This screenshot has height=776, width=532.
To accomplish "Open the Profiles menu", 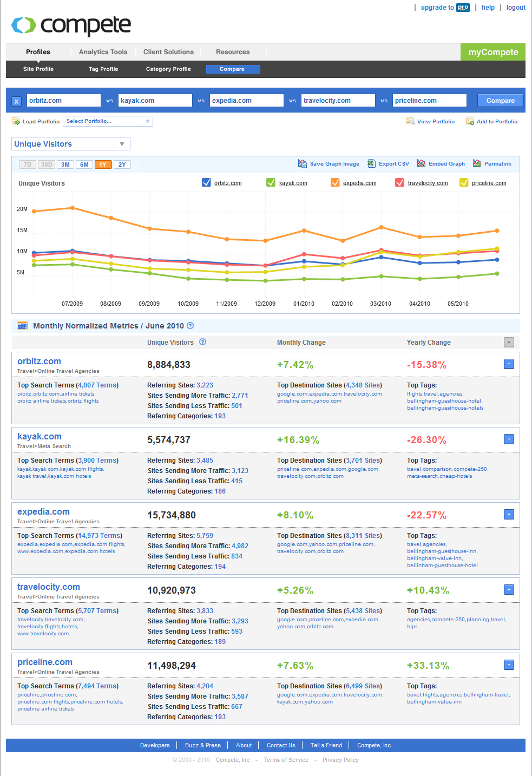I will click(38, 52).
